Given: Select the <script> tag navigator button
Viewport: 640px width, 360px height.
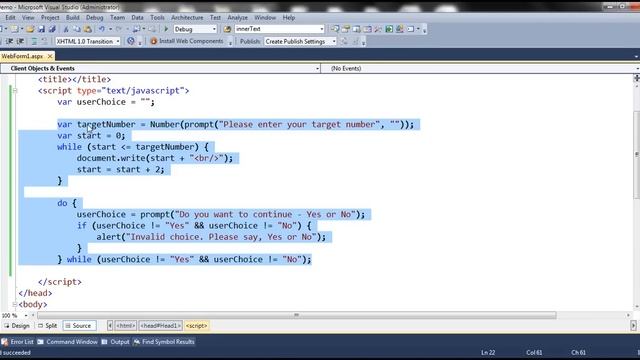Looking at the screenshot, I should coord(196,326).
